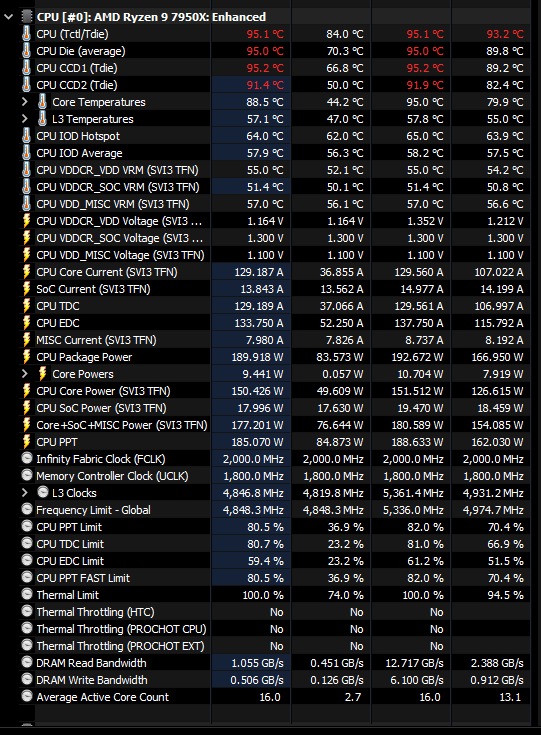
Task: Select the DRAM Write Bandwidth row label
Action: 92,680
